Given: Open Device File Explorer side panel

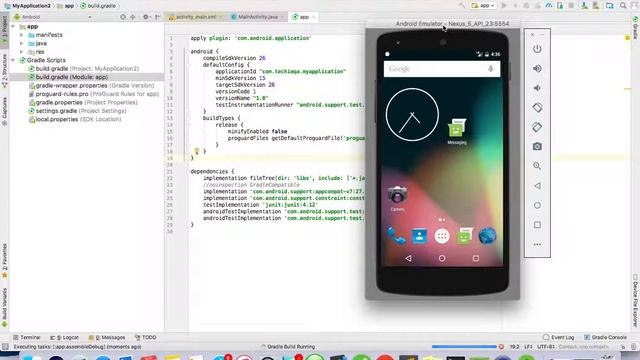Looking at the screenshot, I should [x=636, y=301].
